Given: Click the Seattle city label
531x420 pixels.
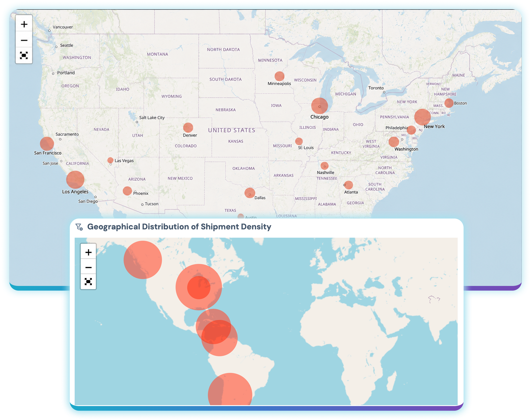Looking at the screenshot, I should (67, 45).
